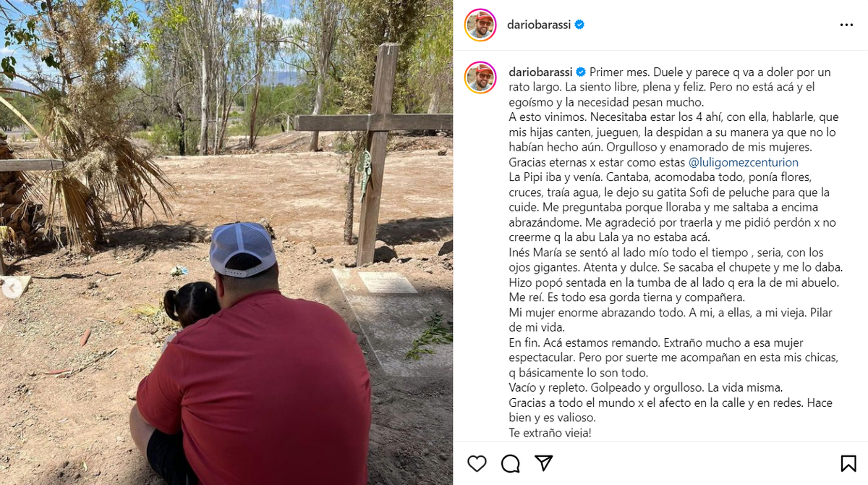
Task: Open the avatar beside the caption
Action: tap(480, 77)
